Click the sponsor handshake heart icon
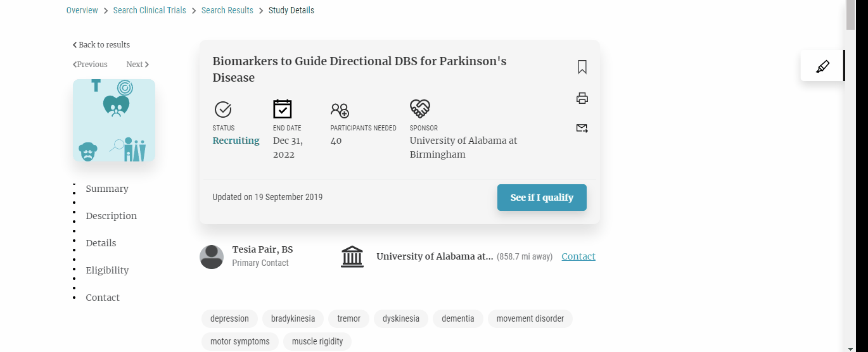Viewport: 868px width, 352px height. coord(420,109)
